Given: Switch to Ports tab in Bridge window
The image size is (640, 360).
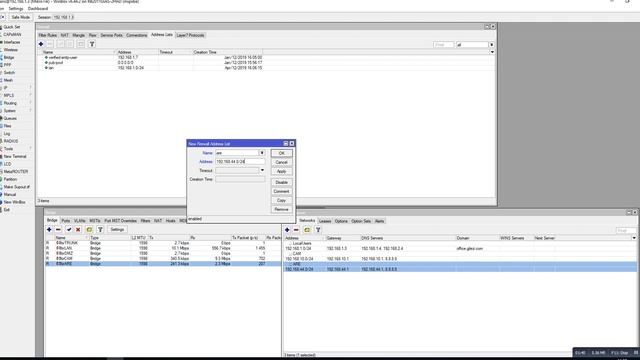Looking at the screenshot, I should [66, 221].
